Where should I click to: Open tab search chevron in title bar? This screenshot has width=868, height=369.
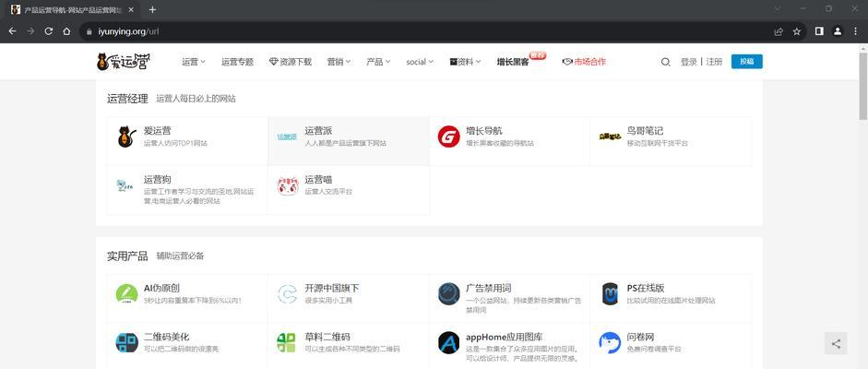coord(778,9)
